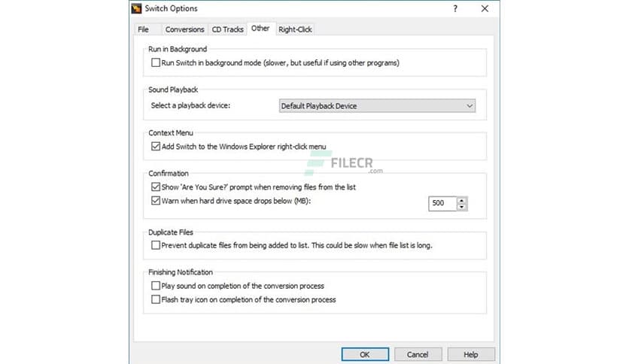Viewport: 629px width, 364px height.
Task: Click the 500 MB value field
Action: tap(442, 204)
